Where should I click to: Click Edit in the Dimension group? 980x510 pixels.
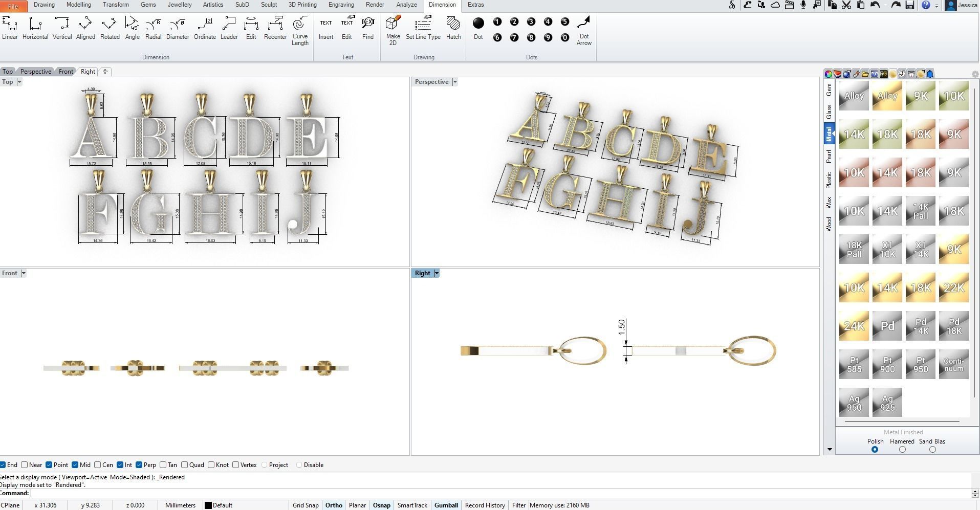251,28
